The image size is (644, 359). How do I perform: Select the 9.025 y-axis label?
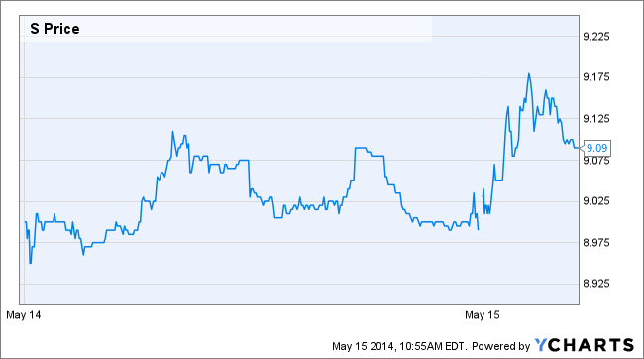pyautogui.click(x=596, y=201)
